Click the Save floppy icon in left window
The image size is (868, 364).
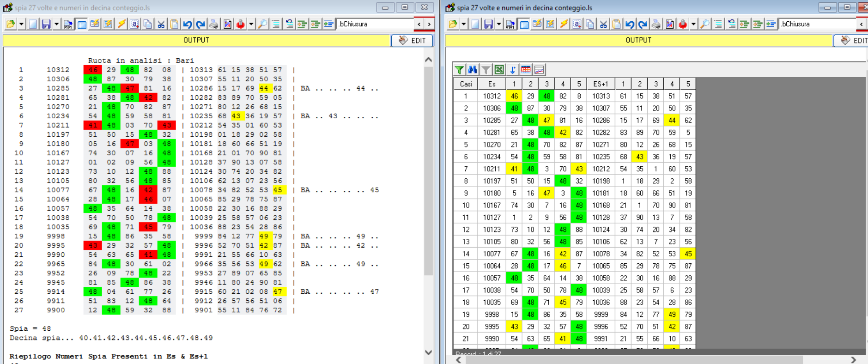coord(46,24)
